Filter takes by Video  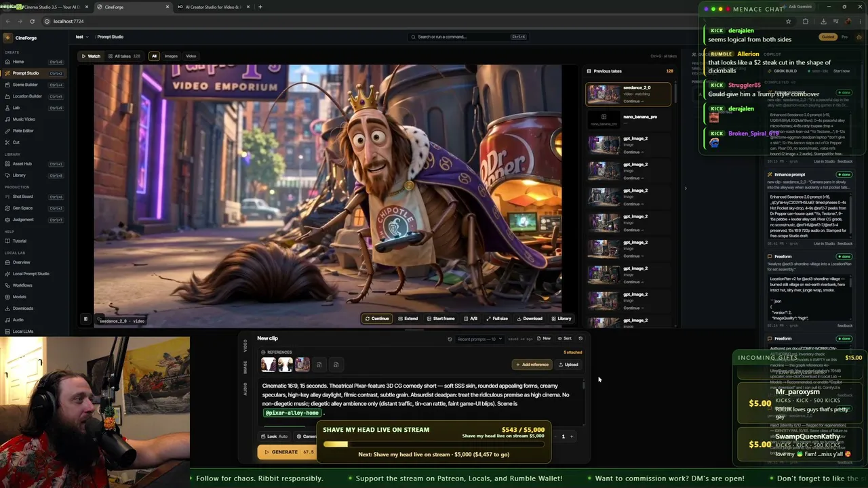coord(191,56)
